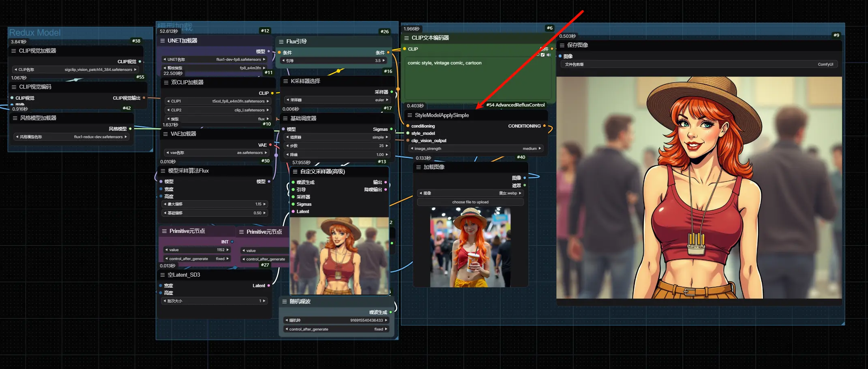This screenshot has height=369, width=868.
Task: Click the menu icon on CLIP视觉加载器 node
Action: (x=13, y=51)
